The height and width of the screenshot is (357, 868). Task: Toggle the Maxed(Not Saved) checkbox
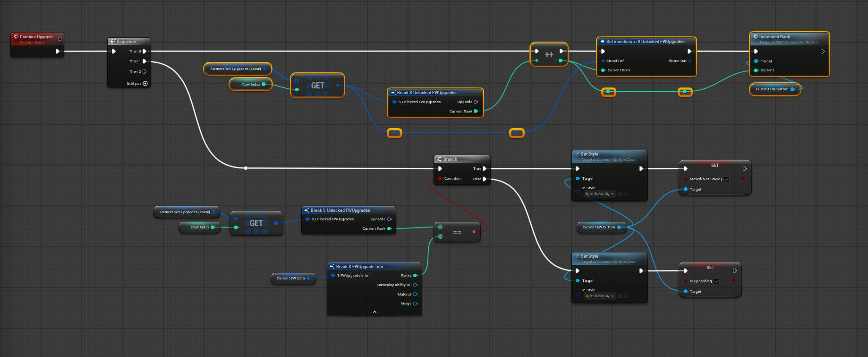(726, 179)
